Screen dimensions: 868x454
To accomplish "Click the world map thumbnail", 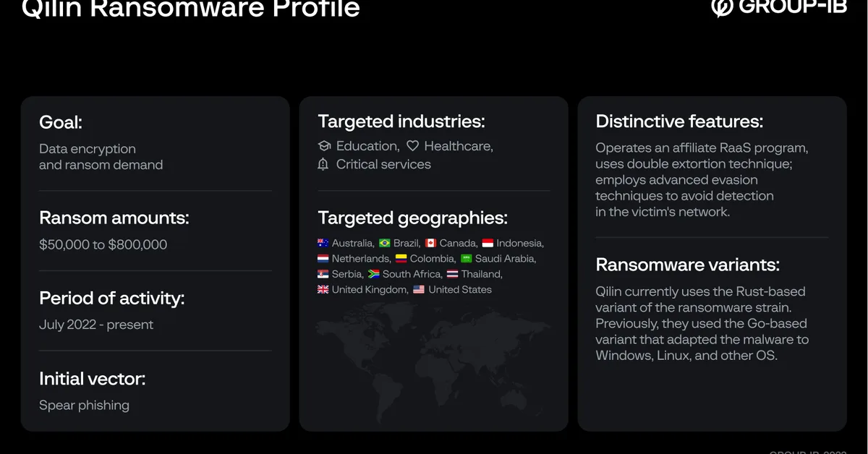I will [433, 361].
